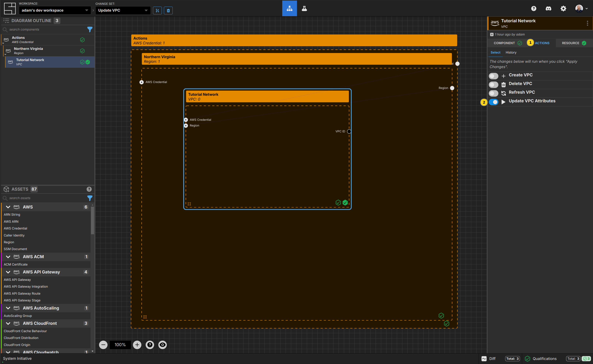Toggle the Create VPC action
Image resolution: width=593 pixels, height=364 pixels.
click(x=494, y=76)
